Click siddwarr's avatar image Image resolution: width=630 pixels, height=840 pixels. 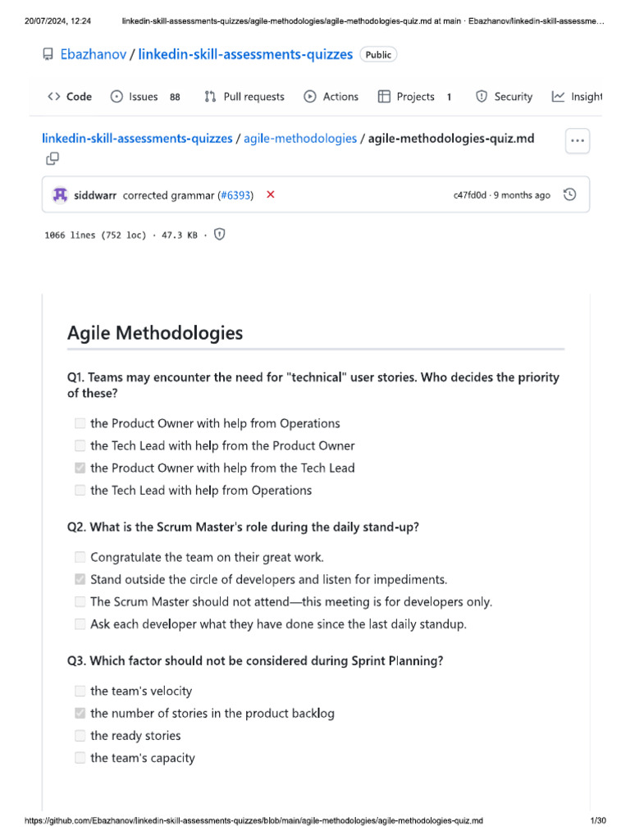60,195
